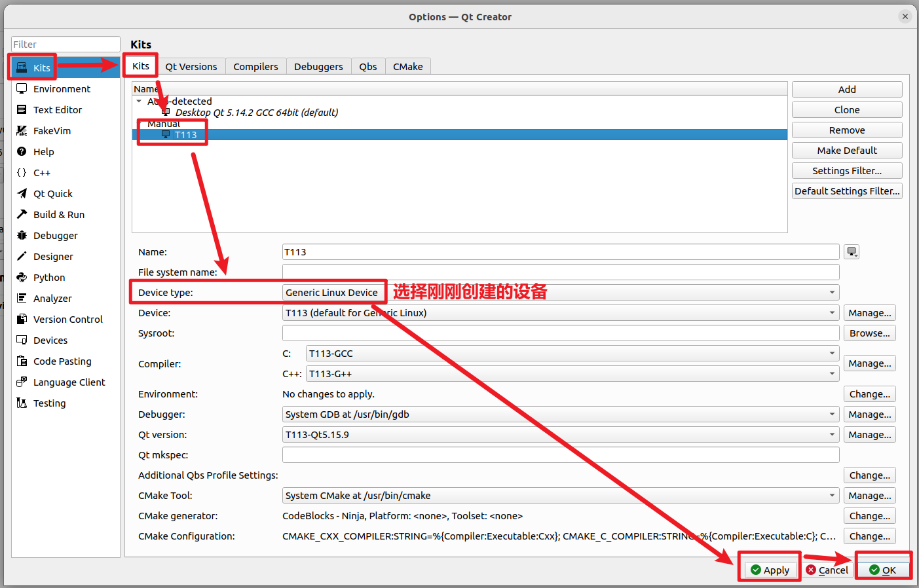The height and width of the screenshot is (588, 919).
Task: Click the Settings Filter... button
Action: 847,170
